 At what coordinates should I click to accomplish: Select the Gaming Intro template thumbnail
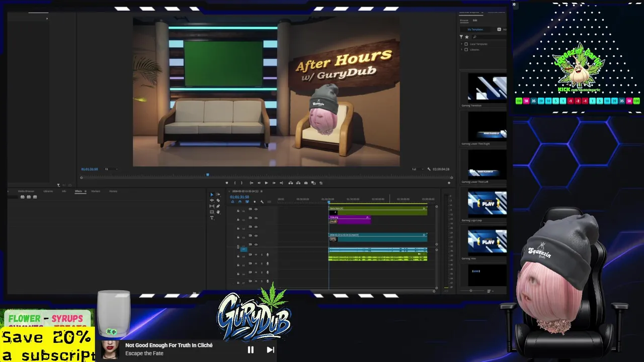point(487,241)
